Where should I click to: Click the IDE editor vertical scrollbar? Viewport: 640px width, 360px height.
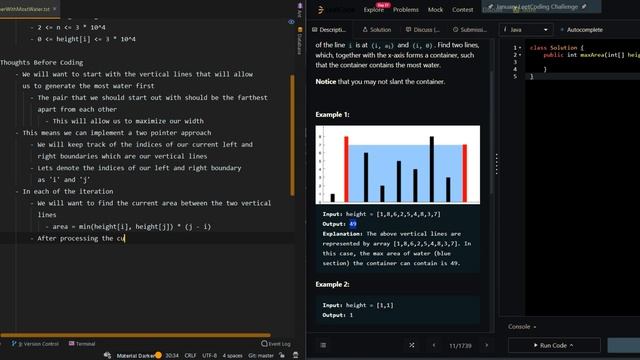coord(292,135)
